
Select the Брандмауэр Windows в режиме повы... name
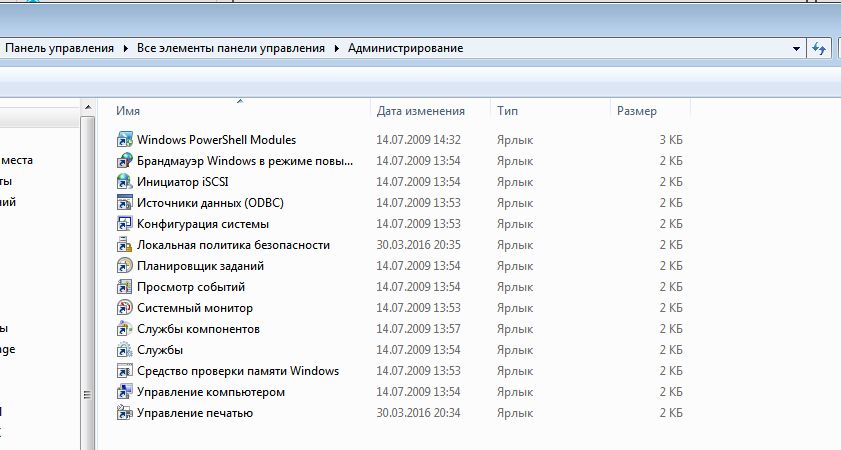245,161
